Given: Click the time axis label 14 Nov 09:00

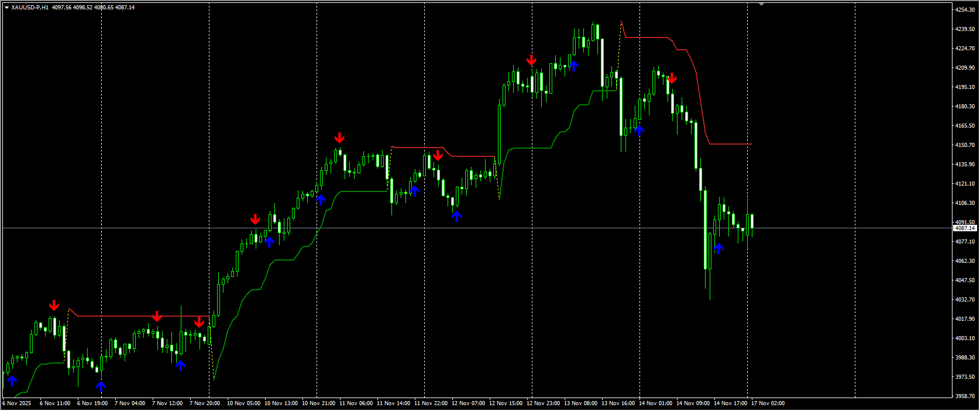Looking at the screenshot, I should tap(693, 403).
